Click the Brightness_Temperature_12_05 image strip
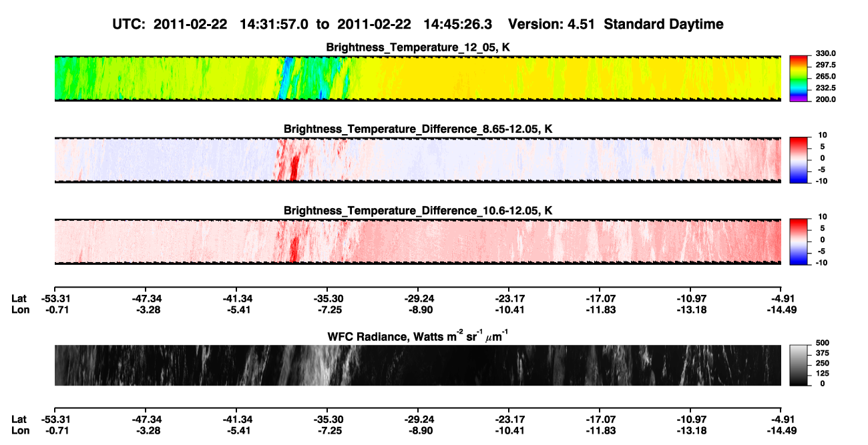Viewport: 868px width, 445px height. [417, 79]
